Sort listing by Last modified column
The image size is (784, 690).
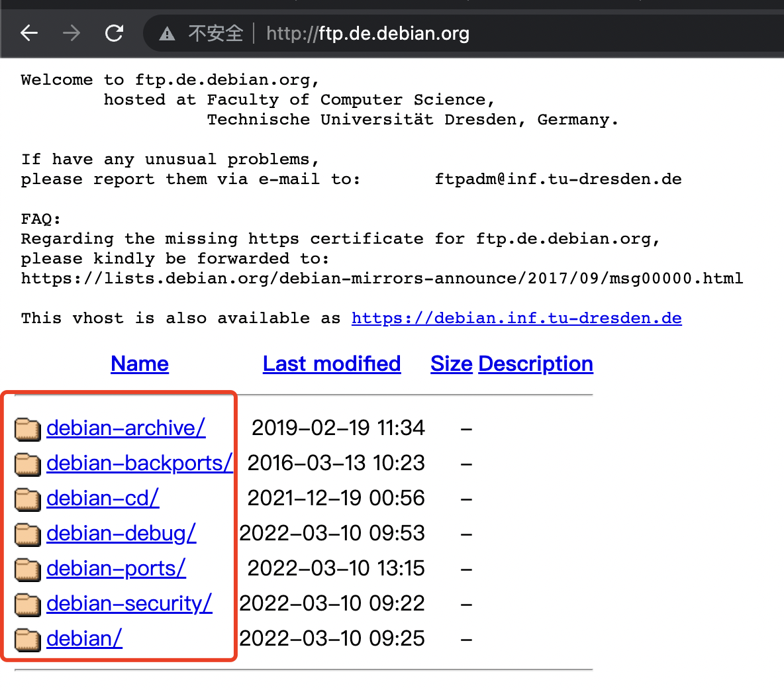331,364
